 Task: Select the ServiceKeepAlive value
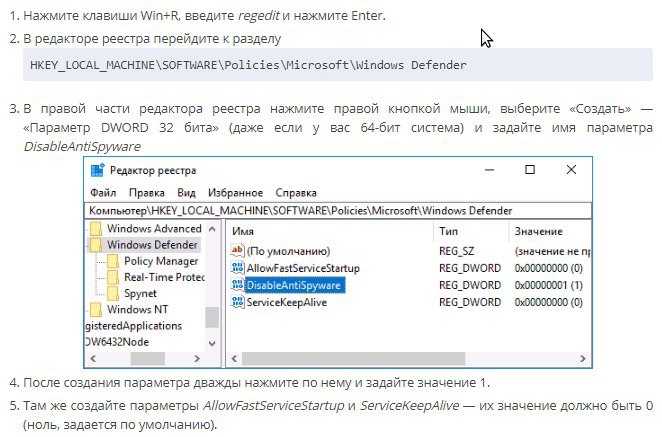coord(287,302)
